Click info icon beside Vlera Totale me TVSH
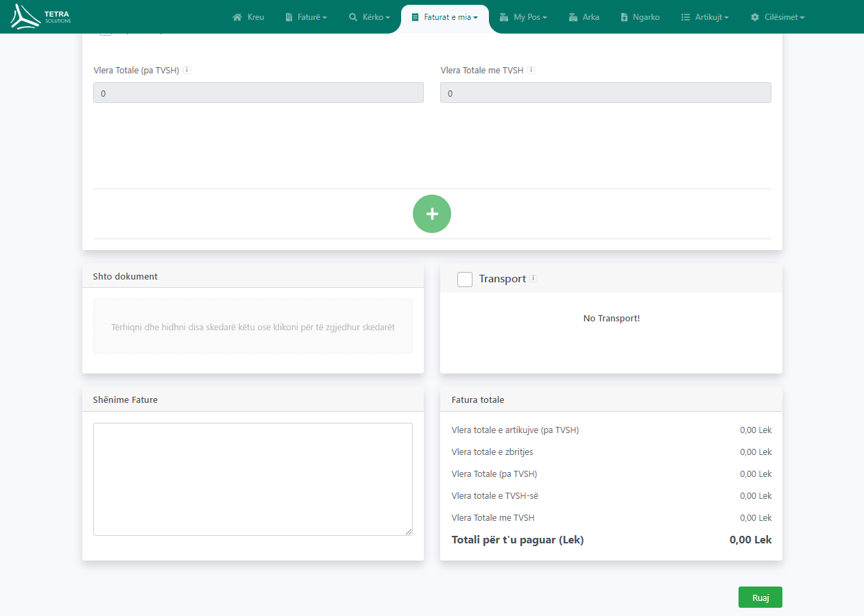This screenshot has width=864, height=616. point(531,70)
